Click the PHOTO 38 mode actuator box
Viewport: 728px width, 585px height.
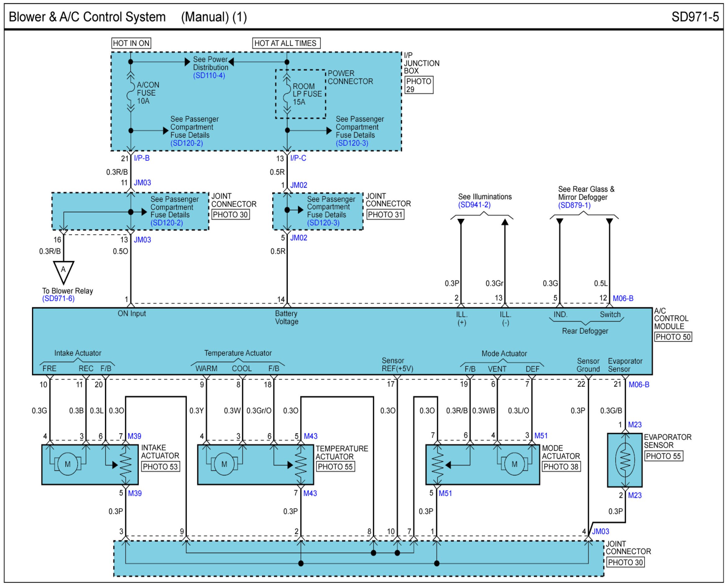(561, 466)
